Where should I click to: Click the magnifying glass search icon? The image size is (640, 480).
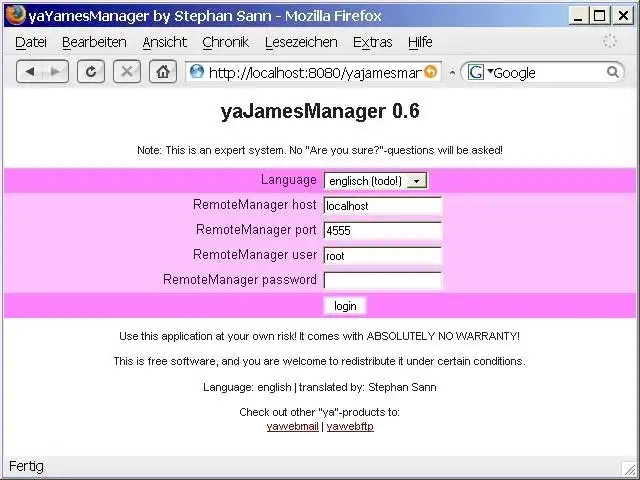(612, 72)
